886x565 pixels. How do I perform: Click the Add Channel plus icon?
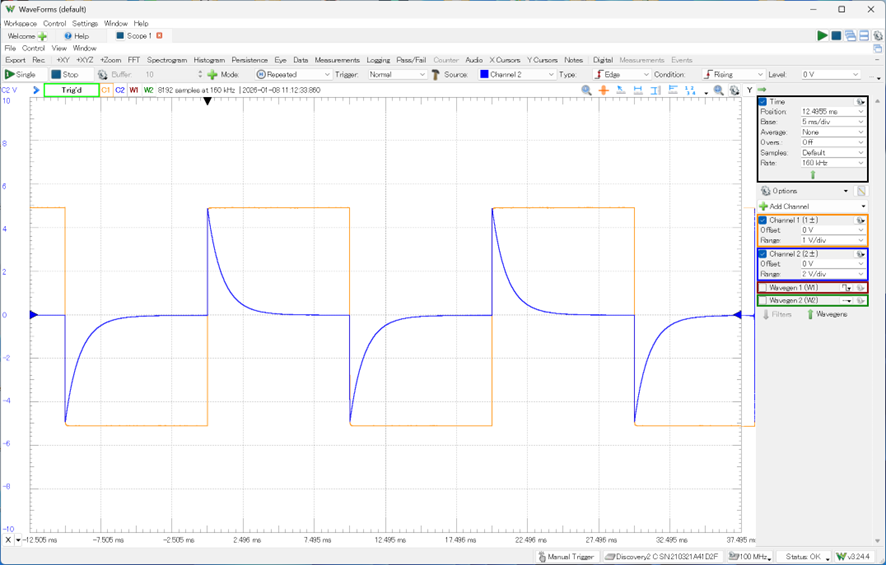coord(763,206)
